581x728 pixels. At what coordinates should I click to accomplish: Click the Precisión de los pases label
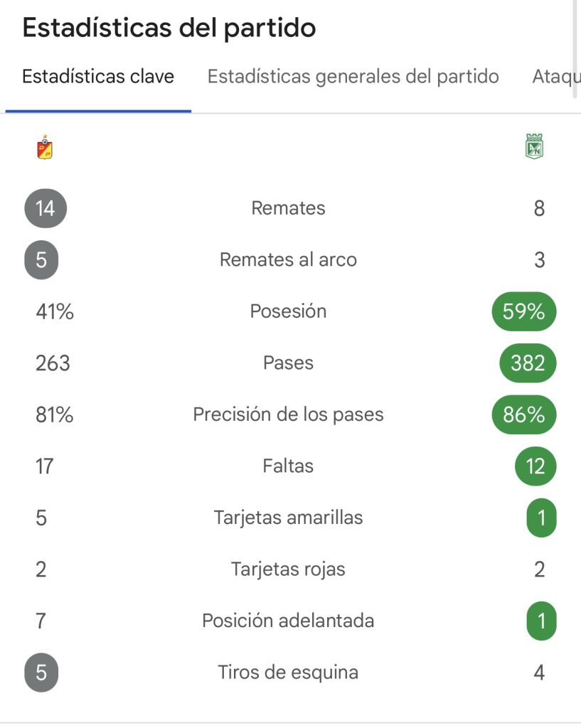(x=288, y=414)
